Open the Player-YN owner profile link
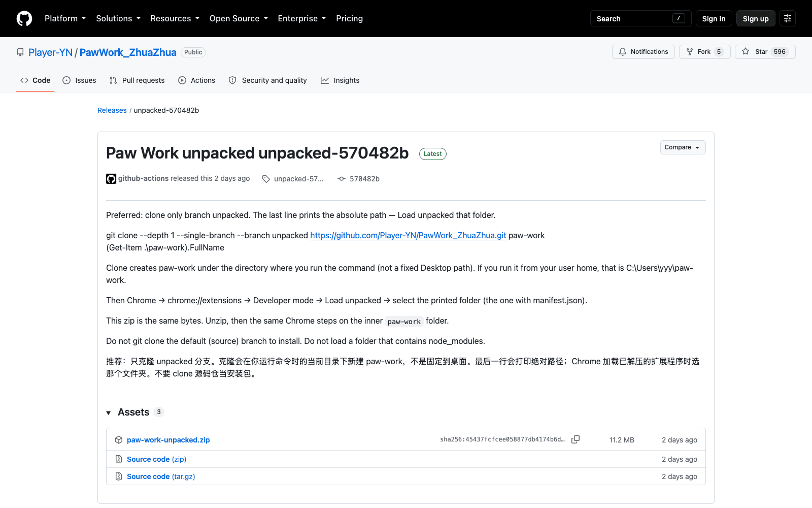The height and width of the screenshot is (508, 812). 50,52
